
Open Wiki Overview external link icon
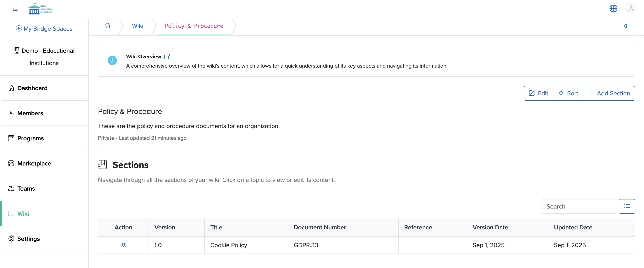167,56
